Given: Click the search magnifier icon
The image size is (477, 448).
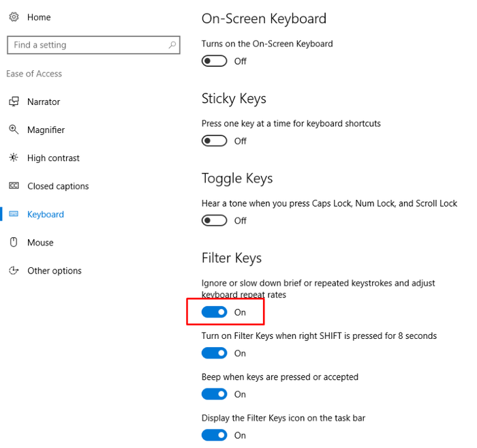Looking at the screenshot, I should (x=172, y=45).
